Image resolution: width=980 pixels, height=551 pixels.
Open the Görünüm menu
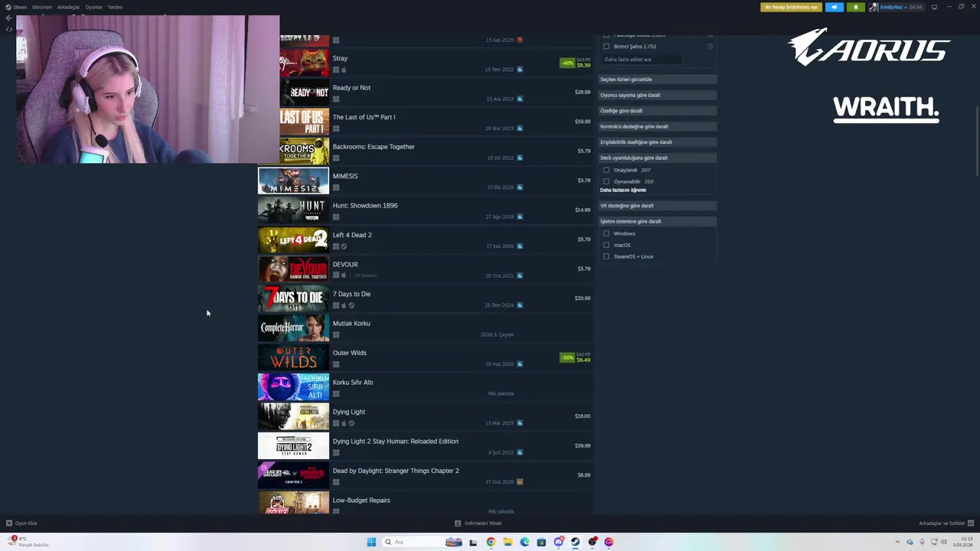(x=42, y=7)
